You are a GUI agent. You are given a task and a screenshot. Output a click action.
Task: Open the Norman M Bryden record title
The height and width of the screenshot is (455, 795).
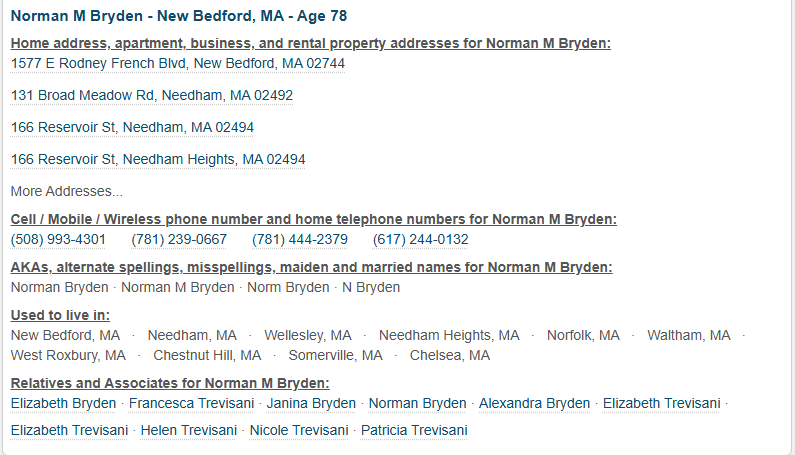(179, 17)
